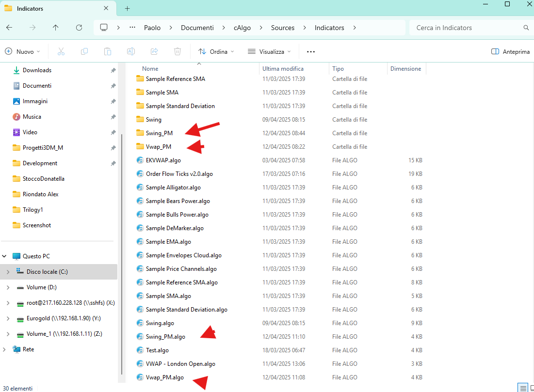Viewport: 534px width, 392px height.
Task: Toggle the Anteprima preview pane
Action: pyautogui.click(x=510, y=51)
